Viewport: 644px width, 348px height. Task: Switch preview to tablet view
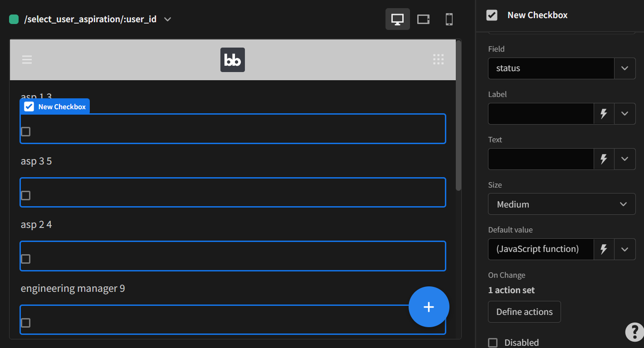(x=423, y=19)
